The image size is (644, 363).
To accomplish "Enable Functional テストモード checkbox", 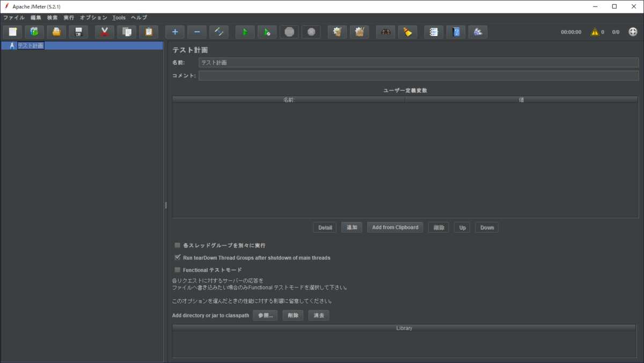I will pyautogui.click(x=178, y=270).
